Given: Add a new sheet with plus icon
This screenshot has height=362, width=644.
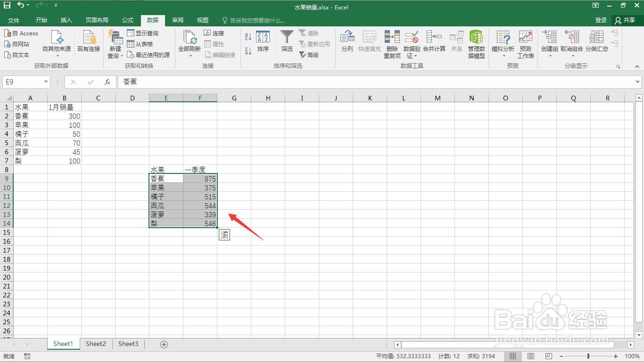Looking at the screenshot, I should tap(164, 345).
